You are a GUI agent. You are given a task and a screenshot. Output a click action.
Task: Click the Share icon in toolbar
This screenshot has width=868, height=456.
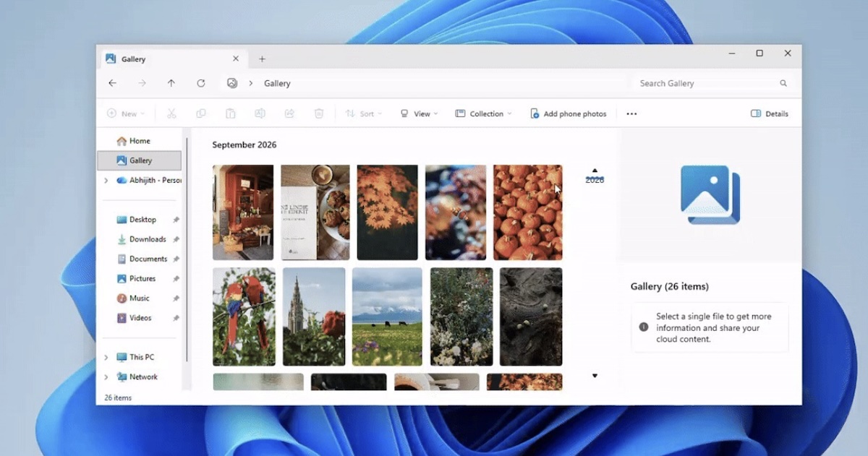pos(289,113)
